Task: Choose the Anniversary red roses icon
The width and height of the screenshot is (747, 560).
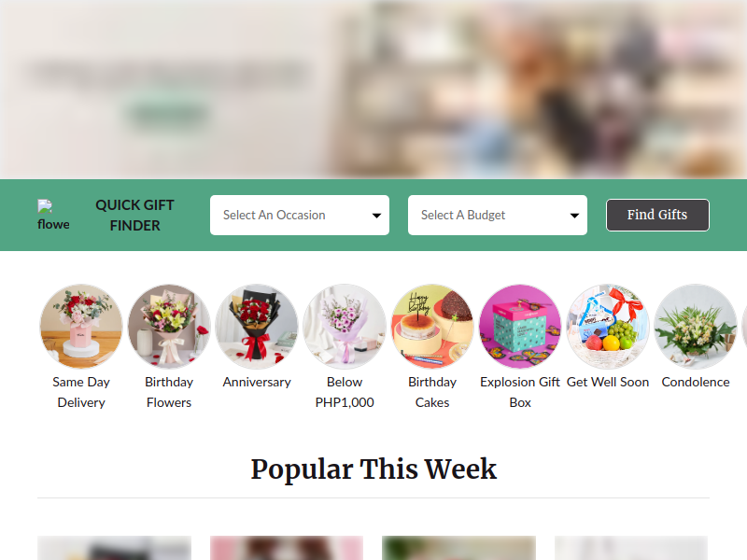Action: pyautogui.click(x=257, y=326)
